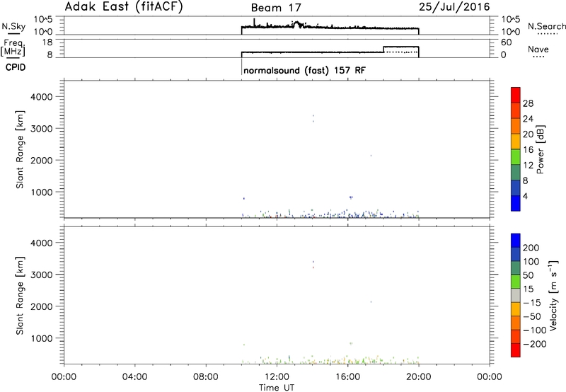
Task: Click the '-50' velocity scale value
Action: point(531,316)
